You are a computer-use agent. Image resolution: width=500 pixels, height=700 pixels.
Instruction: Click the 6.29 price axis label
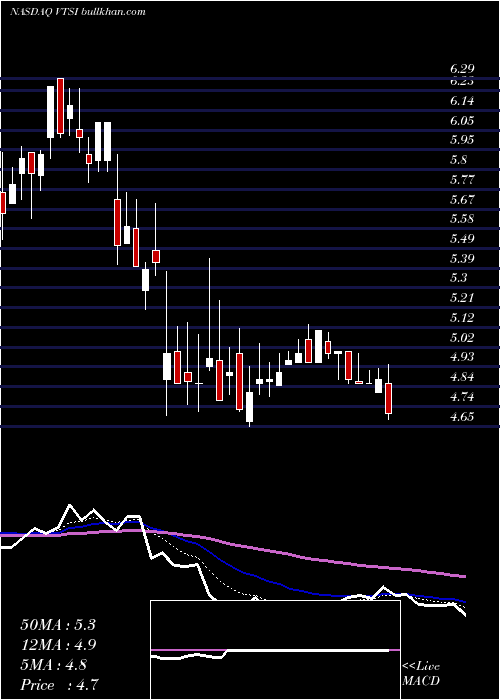coord(462,69)
